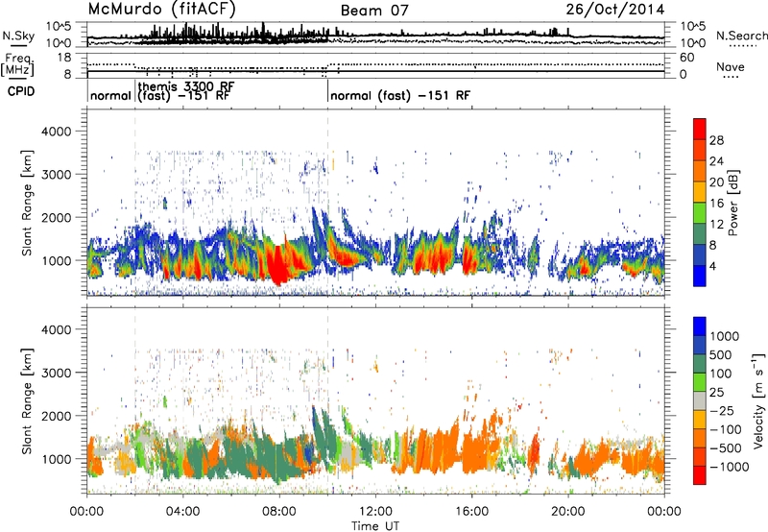Image resolution: width=768 pixels, height=532 pixels.
Task: Click the dark green 100–500 velocity segment
Action: (700, 364)
